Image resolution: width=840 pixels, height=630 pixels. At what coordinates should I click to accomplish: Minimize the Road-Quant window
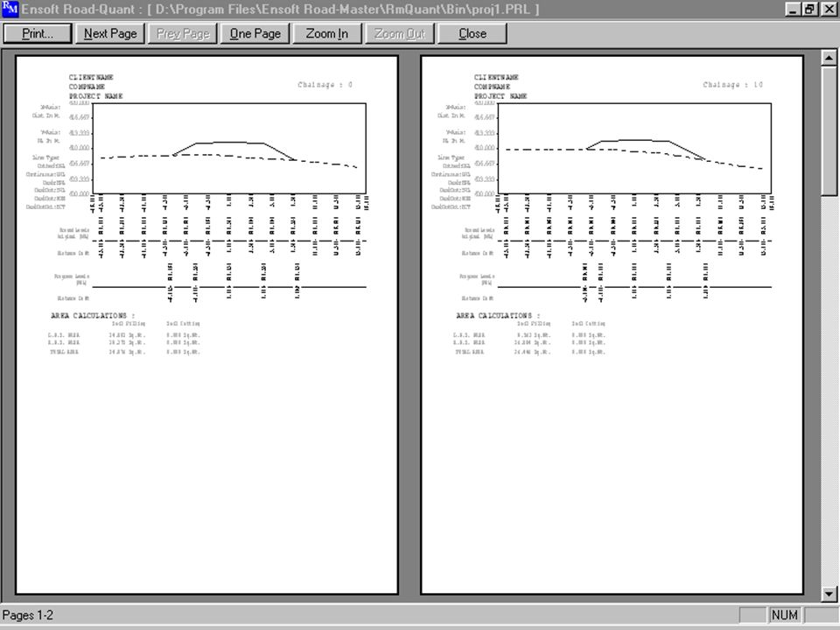point(793,9)
